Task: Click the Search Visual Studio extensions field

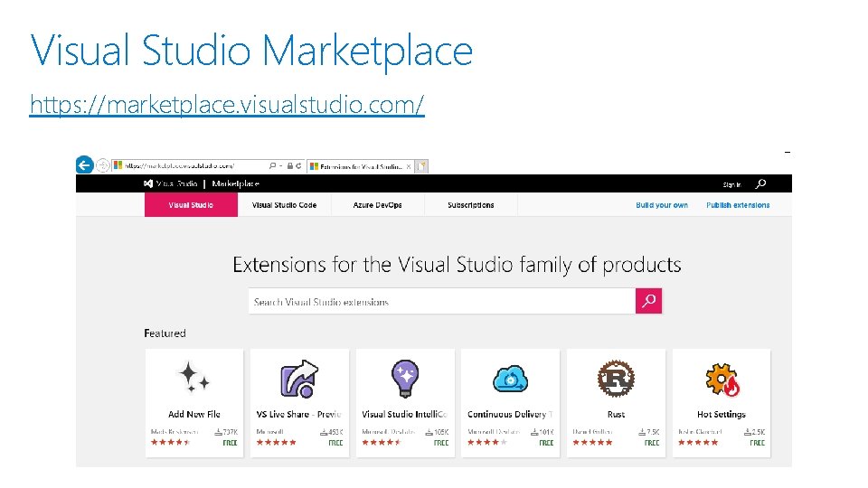Action: coord(442,302)
